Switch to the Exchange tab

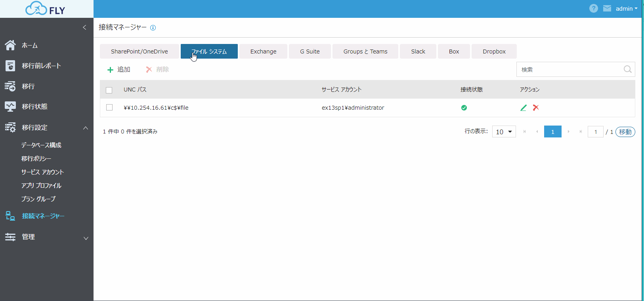tap(264, 51)
